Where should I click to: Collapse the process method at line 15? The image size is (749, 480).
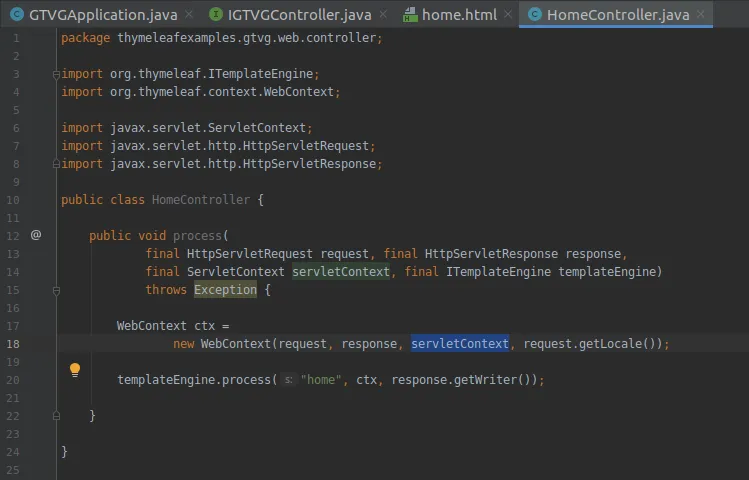56,290
